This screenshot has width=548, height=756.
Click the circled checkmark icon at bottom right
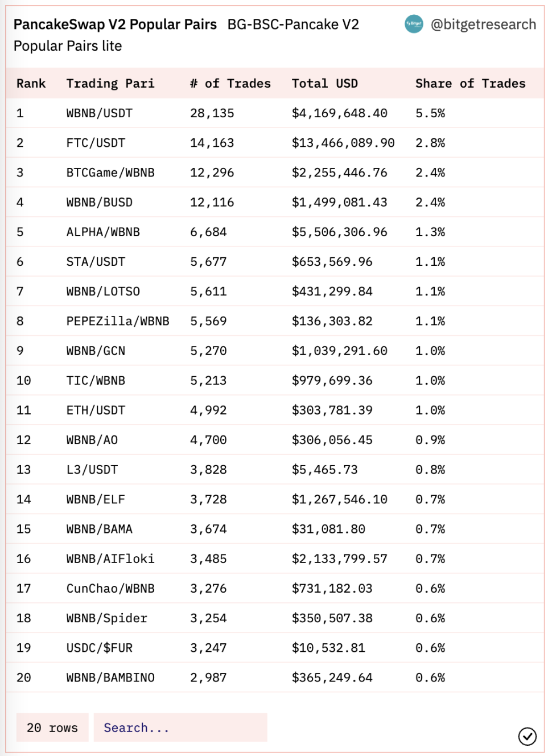coord(528,736)
